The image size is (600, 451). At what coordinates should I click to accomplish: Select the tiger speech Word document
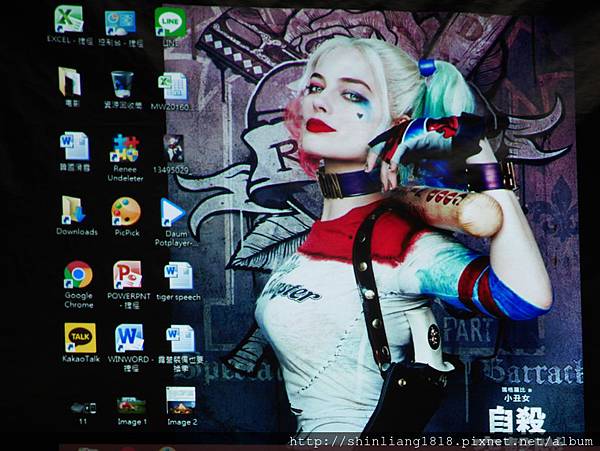tap(178, 276)
